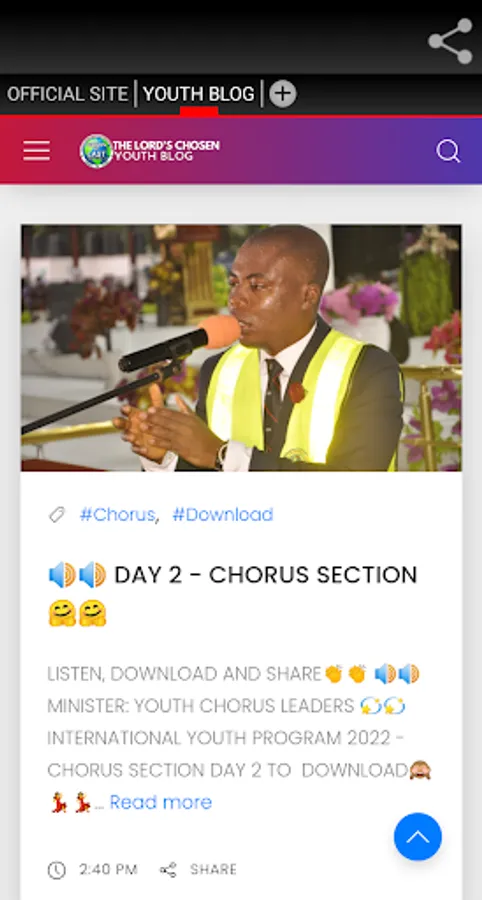The width and height of the screenshot is (482, 900).
Task: Tap the share icon in the top bar
Action: [450, 41]
